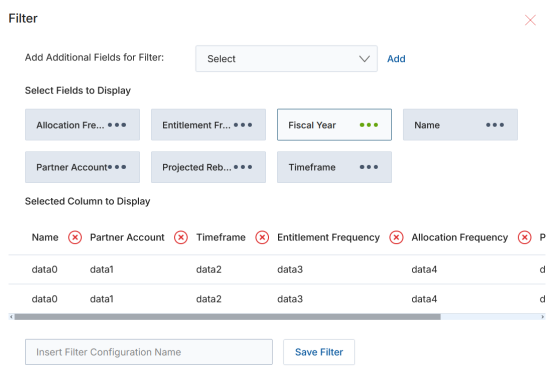Select the Allocation Fre... field chip
The image size is (551, 376).
pos(82,125)
